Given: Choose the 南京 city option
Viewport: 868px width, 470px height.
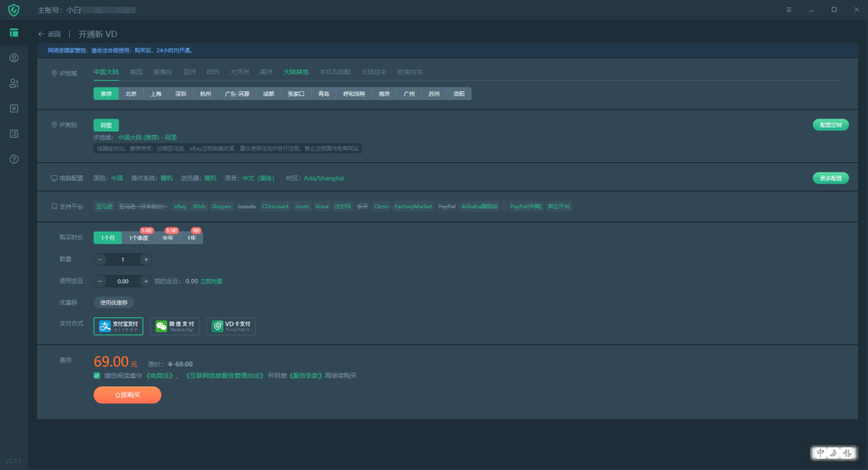Looking at the screenshot, I should coord(384,94).
